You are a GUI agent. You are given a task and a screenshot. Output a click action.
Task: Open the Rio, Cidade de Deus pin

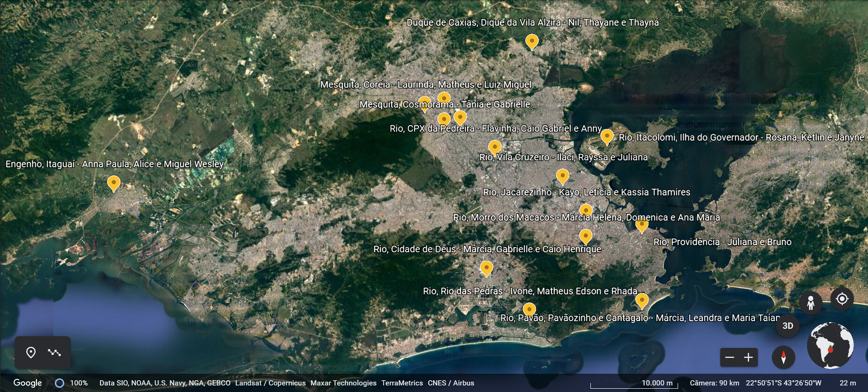(487, 268)
